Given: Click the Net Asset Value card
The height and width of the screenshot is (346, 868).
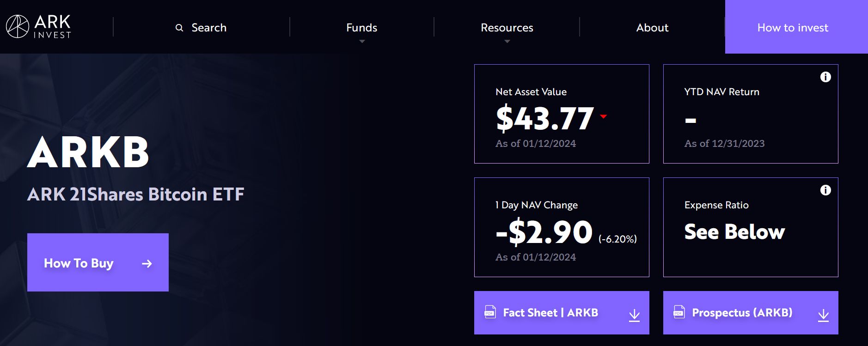Looking at the screenshot, I should click(561, 114).
